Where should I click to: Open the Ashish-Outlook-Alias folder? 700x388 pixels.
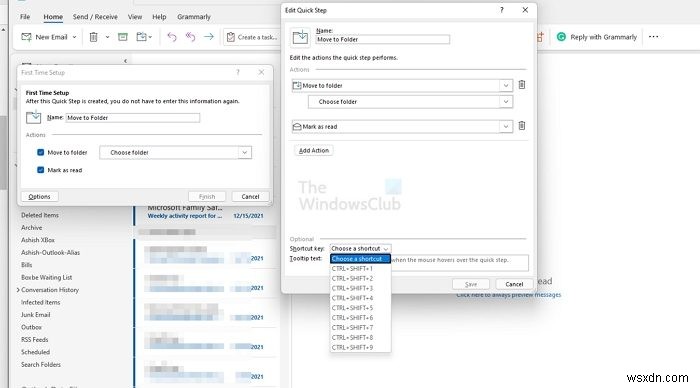coord(50,252)
